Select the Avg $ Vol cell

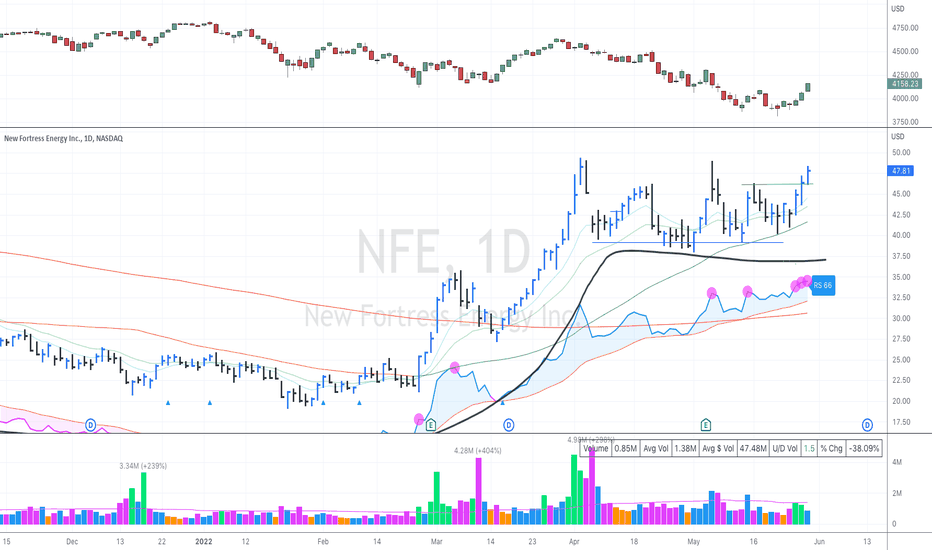(x=718, y=448)
